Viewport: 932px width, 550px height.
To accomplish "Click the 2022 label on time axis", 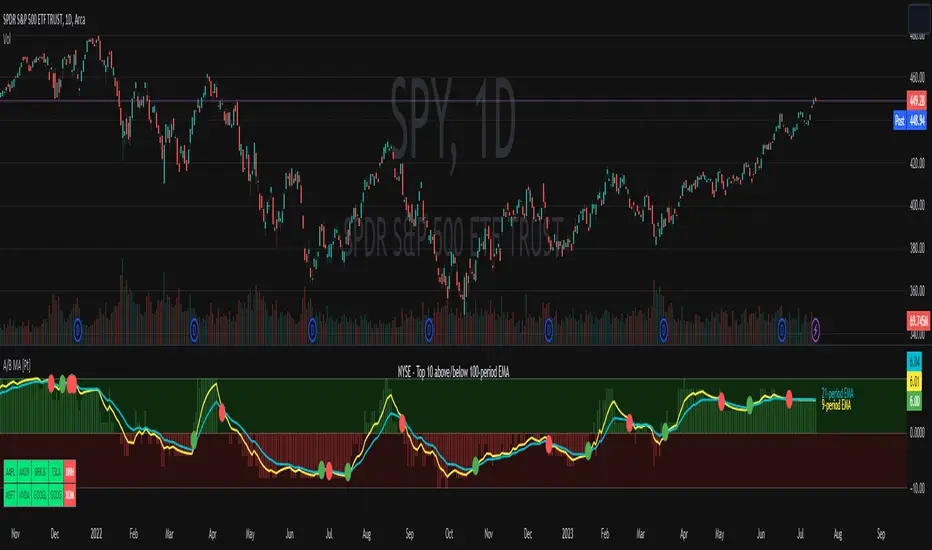I will coord(96,534).
